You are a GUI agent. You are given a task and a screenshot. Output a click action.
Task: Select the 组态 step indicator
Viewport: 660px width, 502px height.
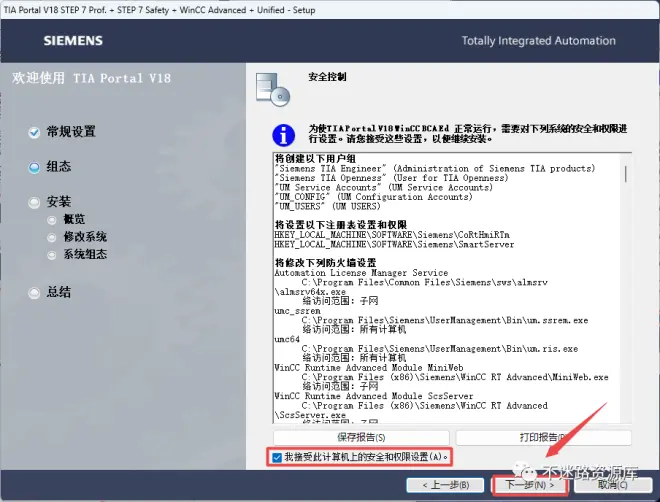click(x=35, y=167)
